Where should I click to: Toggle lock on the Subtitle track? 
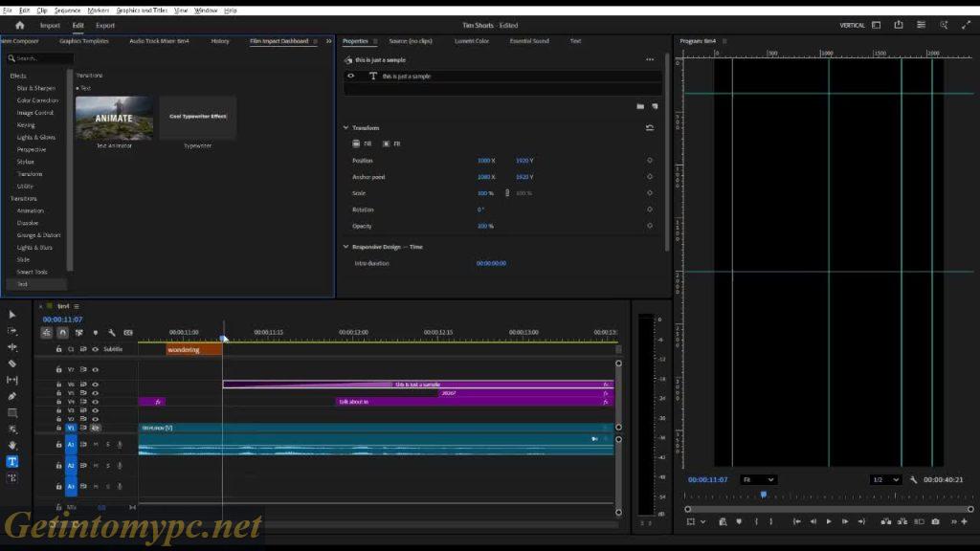tap(58, 350)
